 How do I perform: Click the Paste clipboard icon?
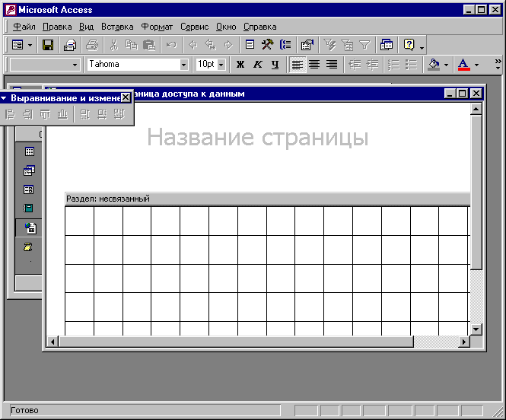149,45
